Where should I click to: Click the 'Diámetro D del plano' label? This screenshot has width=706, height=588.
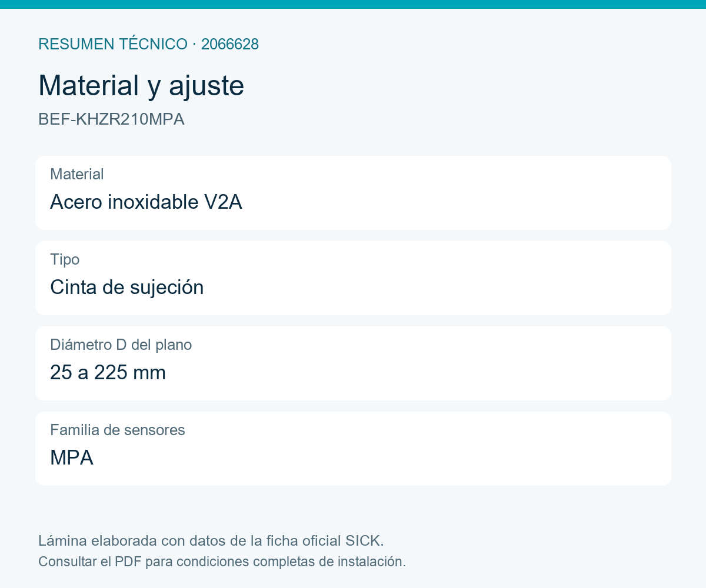[121, 345]
